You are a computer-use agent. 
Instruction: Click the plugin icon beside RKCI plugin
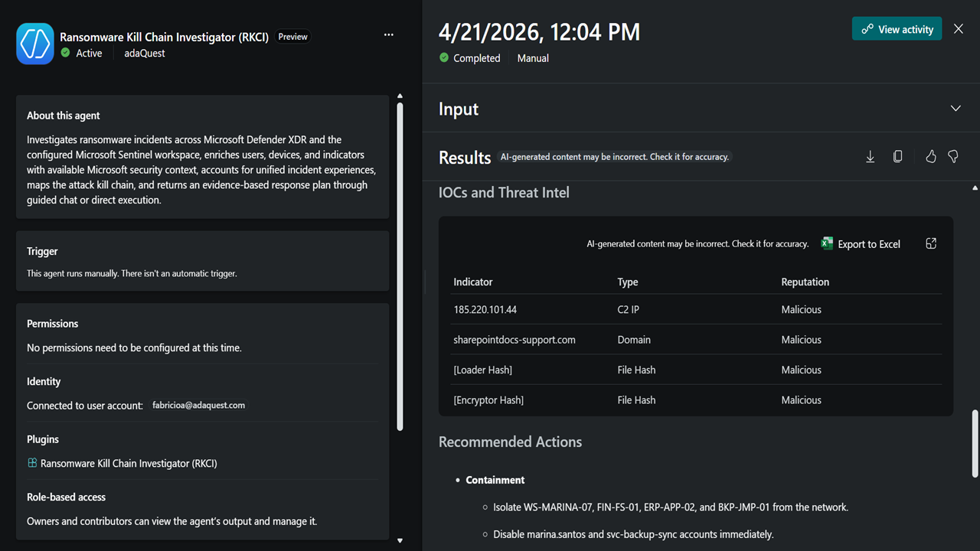(x=32, y=463)
